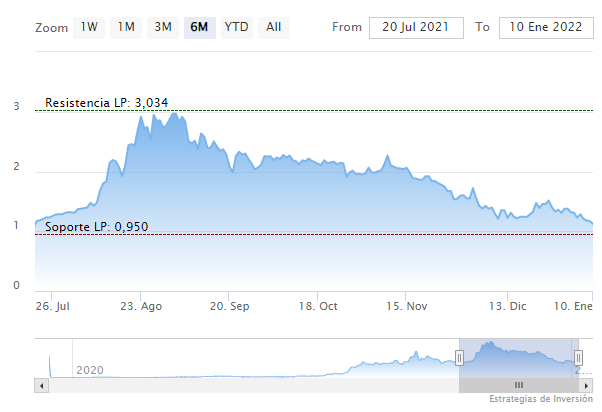Click the left navigator range handle
This screenshot has width=602, height=412.
pos(460,357)
